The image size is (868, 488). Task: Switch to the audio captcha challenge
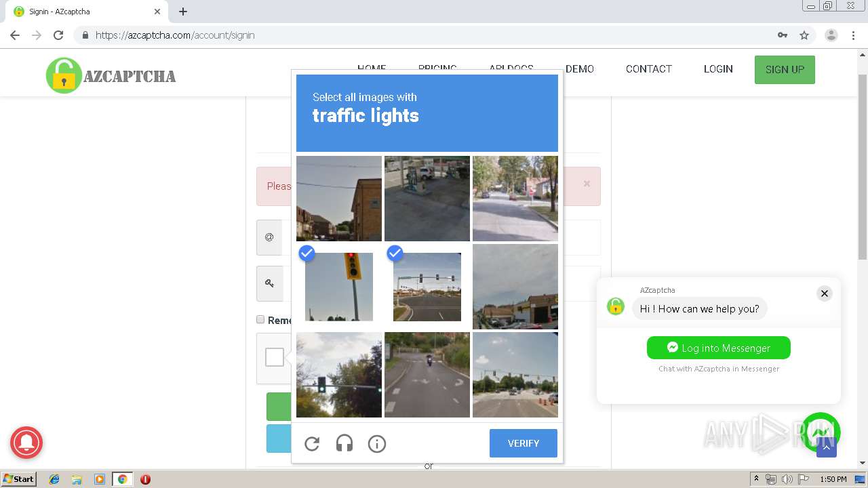click(x=344, y=443)
